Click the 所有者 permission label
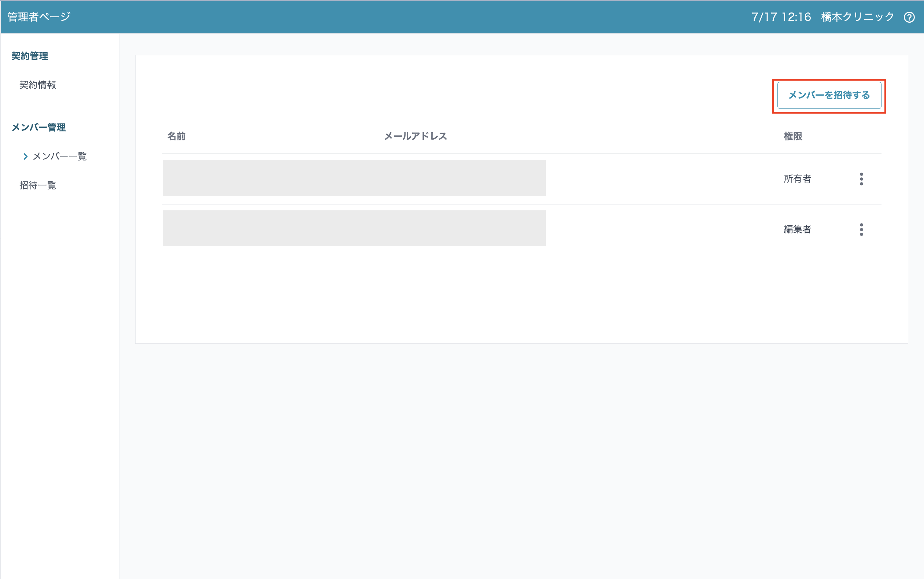This screenshot has height=579, width=924. pos(797,179)
